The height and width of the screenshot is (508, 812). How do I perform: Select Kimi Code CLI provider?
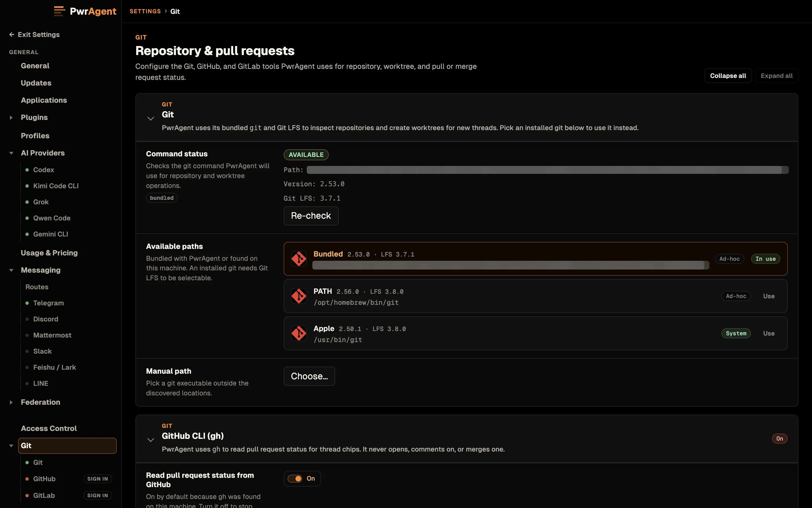coord(56,186)
